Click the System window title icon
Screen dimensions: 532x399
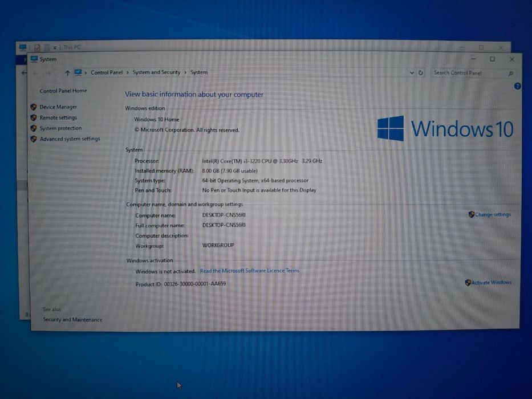pyautogui.click(x=34, y=59)
